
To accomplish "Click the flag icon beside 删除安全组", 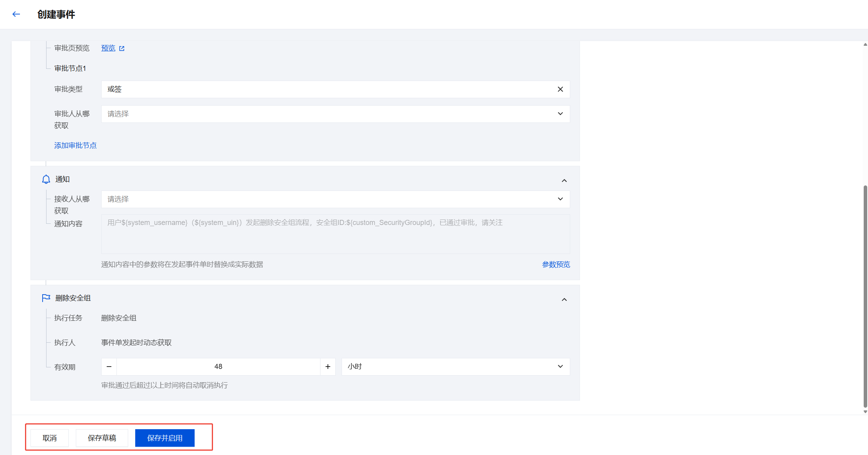I will point(46,298).
